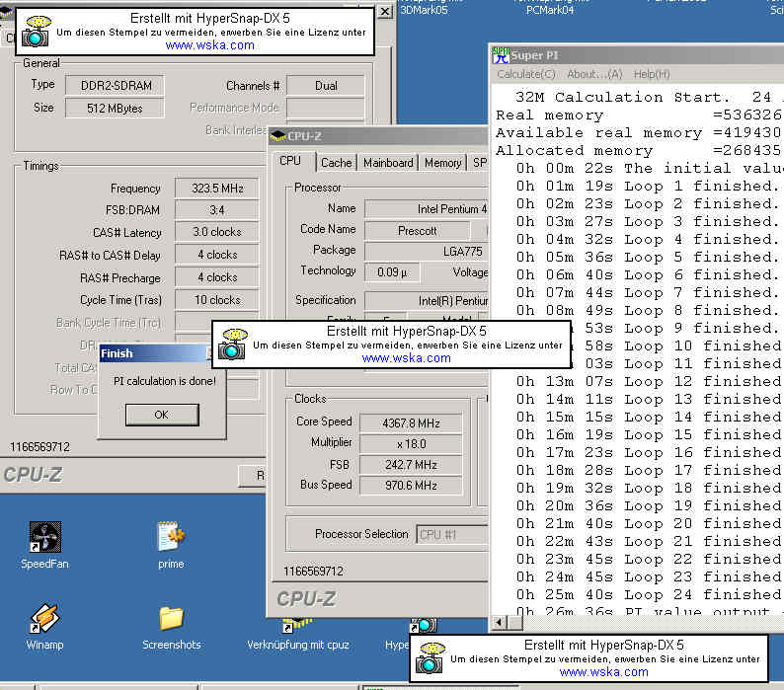This screenshot has height=690, width=784.
Task: Click the Core Speed 4367.8 MHz value
Action: (x=411, y=423)
